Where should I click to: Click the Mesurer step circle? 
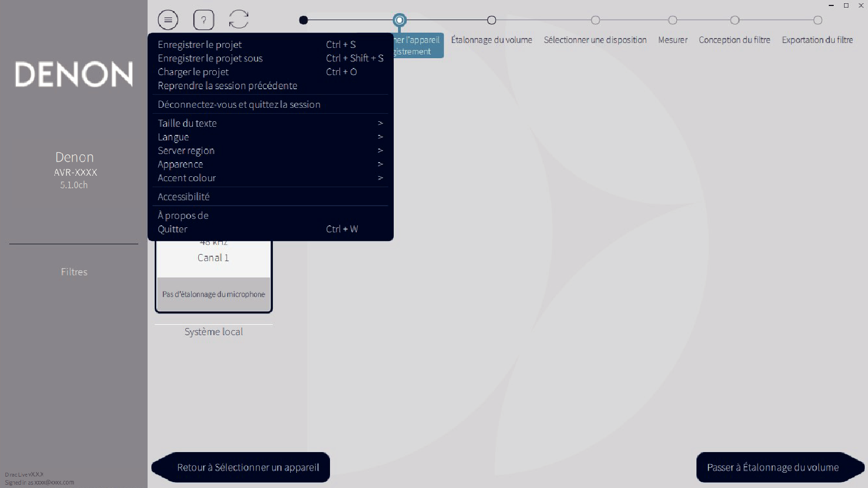(673, 20)
